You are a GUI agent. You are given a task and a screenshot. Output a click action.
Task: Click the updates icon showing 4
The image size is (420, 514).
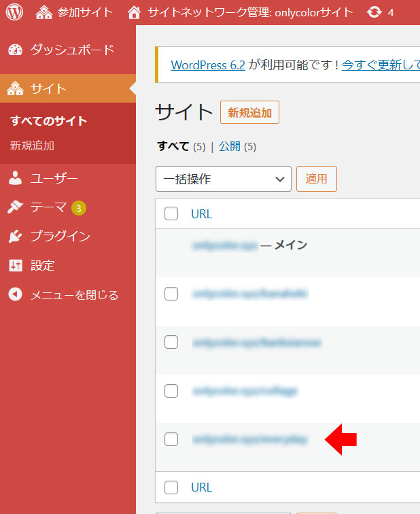pyautogui.click(x=380, y=12)
